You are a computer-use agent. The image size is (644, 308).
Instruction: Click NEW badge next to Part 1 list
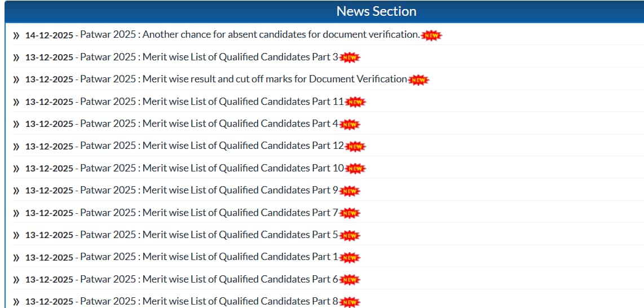click(350, 258)
